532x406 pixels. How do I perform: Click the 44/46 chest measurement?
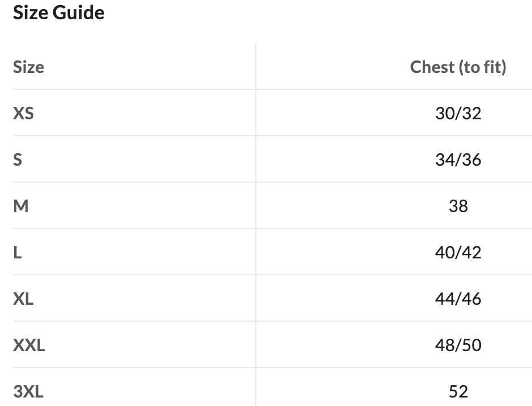coord(458,299)
